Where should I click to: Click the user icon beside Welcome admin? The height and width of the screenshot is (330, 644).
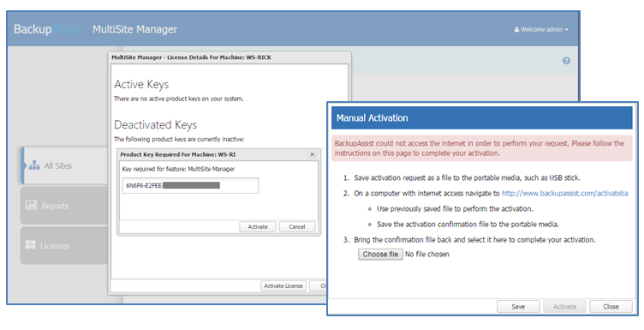tap(516, 30)
